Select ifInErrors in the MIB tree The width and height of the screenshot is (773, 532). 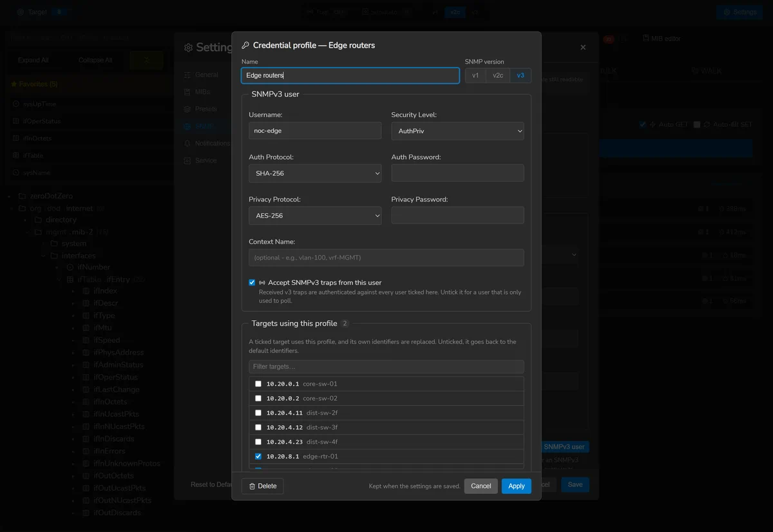click(x=110, y=451)
